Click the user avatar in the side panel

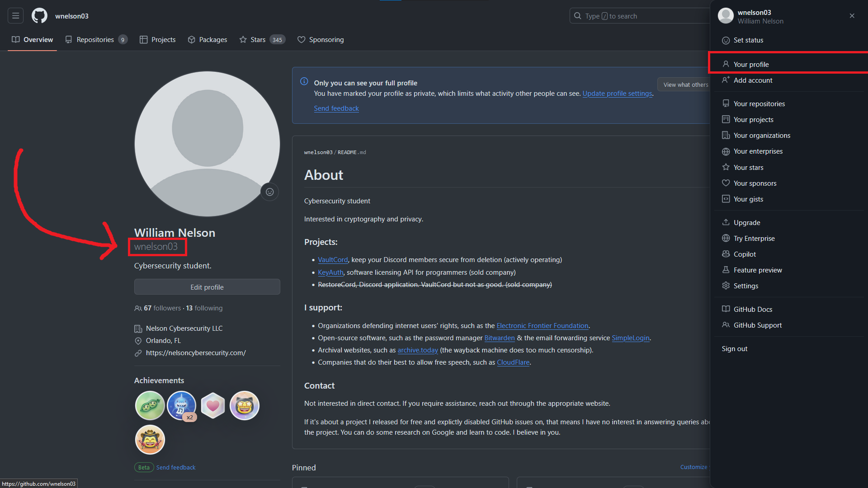[x=726, y=16]
